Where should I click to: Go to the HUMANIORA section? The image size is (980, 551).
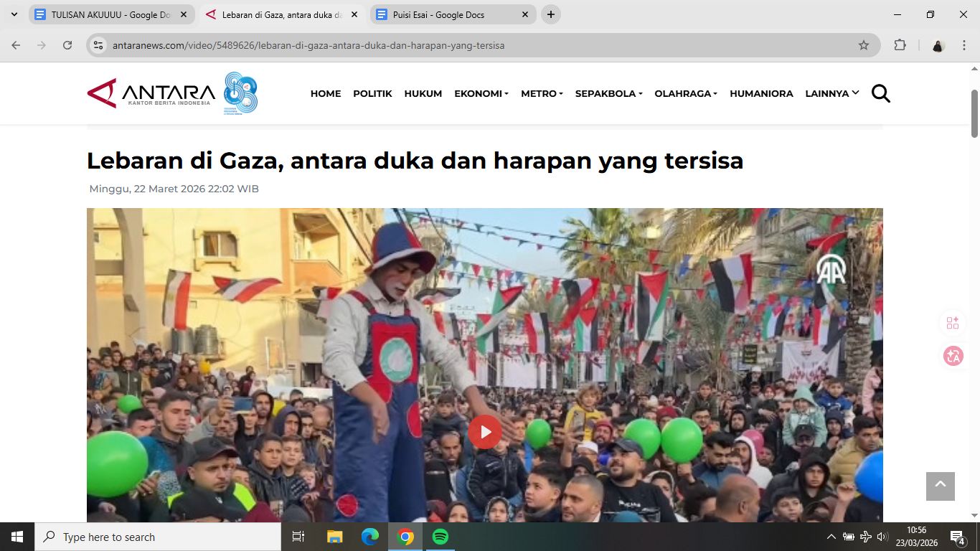coord(761,93)
